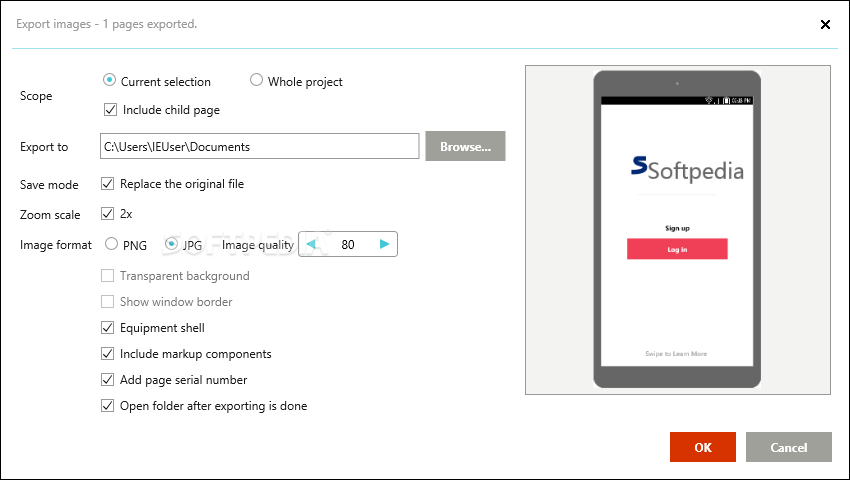850x480 pixels.
Task: Click the "Image quality" label
Action: pos(257,245)
